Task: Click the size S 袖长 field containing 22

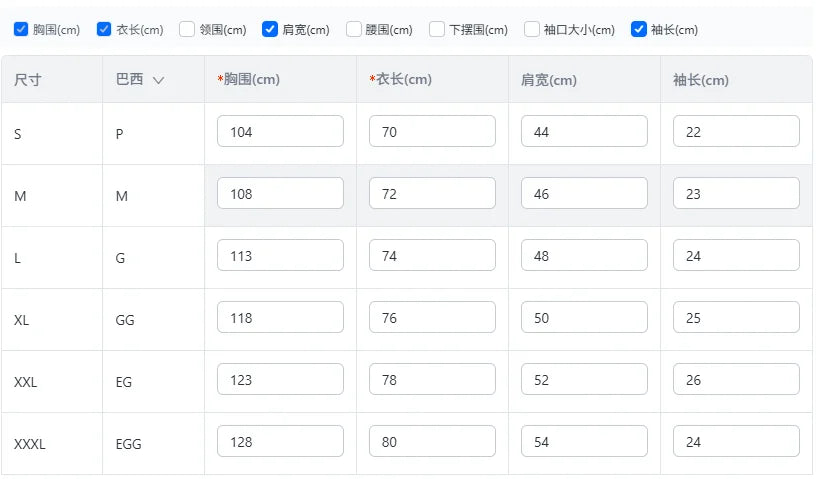Action: 736,132
